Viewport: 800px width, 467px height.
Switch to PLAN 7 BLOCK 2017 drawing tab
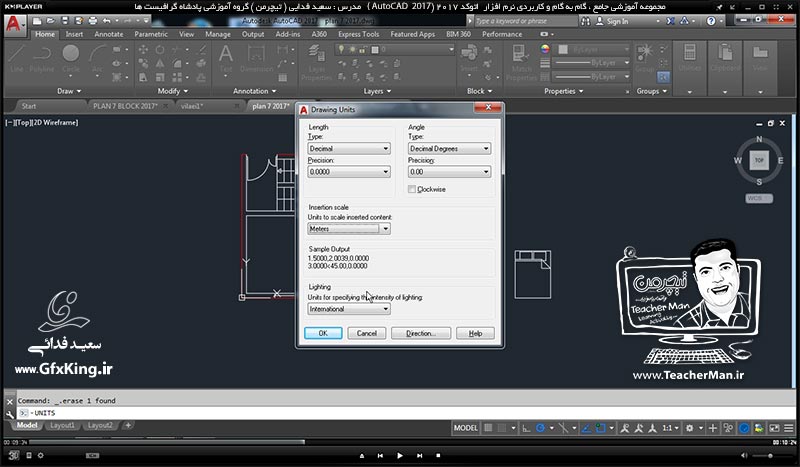point(126,106)
